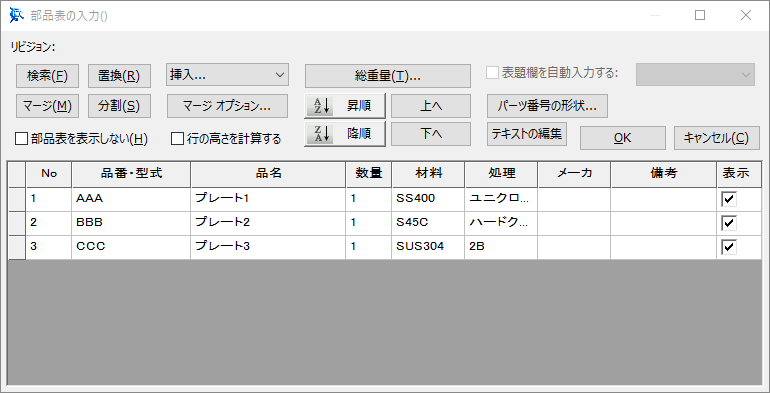The image size is (770, 393).
Task: Select the CCC part number cell
Action: [x=131, y=247]
